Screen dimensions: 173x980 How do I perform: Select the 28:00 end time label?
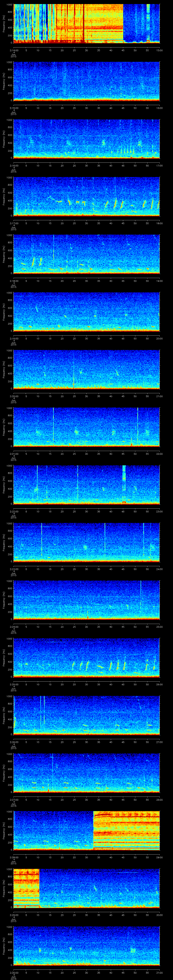pyautogui.click(x=159, y=800)
